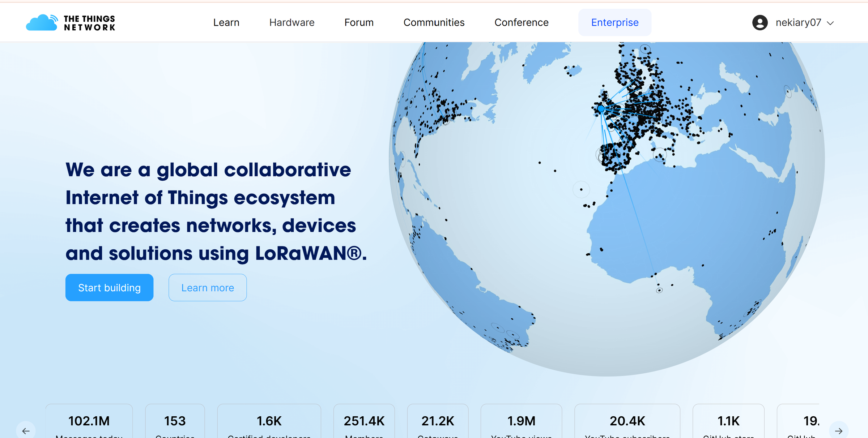Go to the Forum page
Screen dimensions: 868x438
[x=359, y=22]
